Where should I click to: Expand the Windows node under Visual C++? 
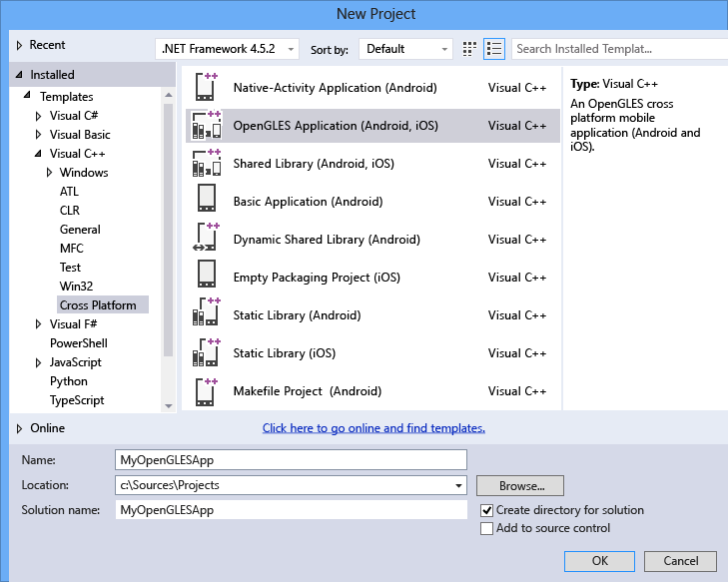click(49, 173)
